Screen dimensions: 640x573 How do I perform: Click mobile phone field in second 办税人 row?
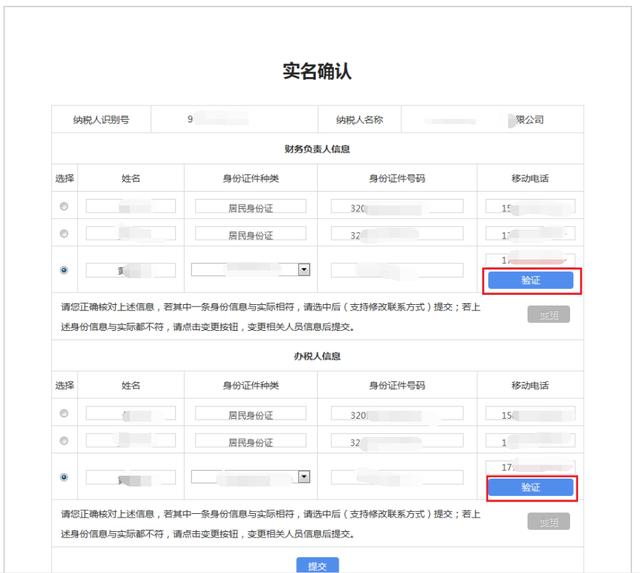pyautogui.click(x=531, y=440)
